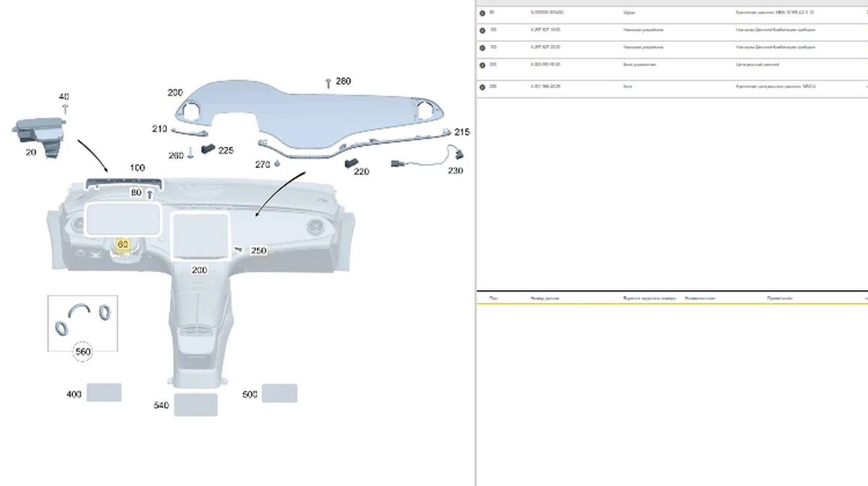This screenshot has width=868, height=486.
Task: Click callout number 250 near center display
Action: click(x=258, y=251)
